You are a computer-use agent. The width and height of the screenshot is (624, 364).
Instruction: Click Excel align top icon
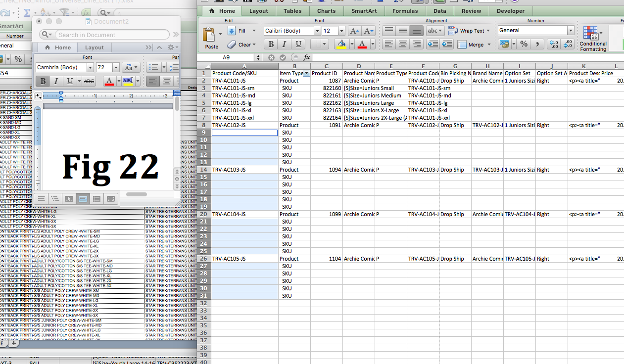pos(389,31)
